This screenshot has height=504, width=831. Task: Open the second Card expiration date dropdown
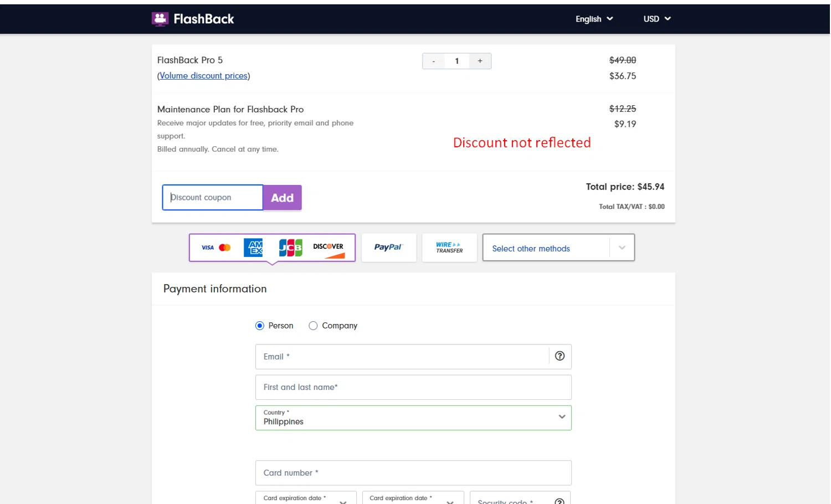pos(413,498)
